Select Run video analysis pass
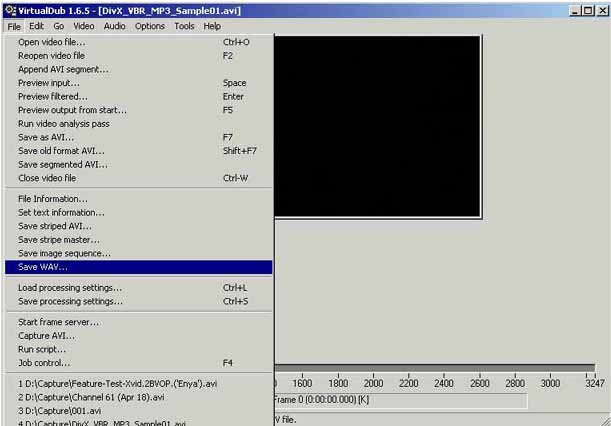 pos(139,124)
